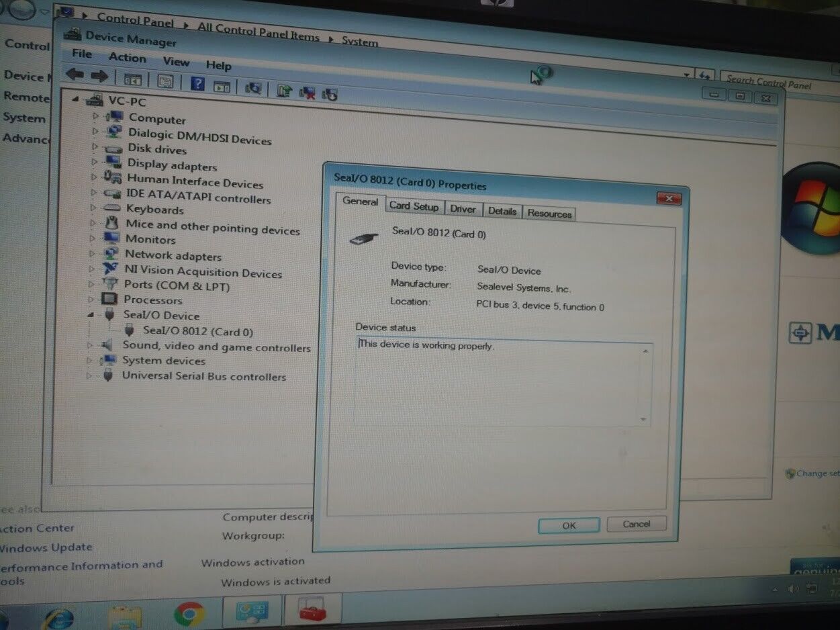Click the volume speaker tray icon
The width and height of the screenshot is (840, 630).
[x=793, y=588]
